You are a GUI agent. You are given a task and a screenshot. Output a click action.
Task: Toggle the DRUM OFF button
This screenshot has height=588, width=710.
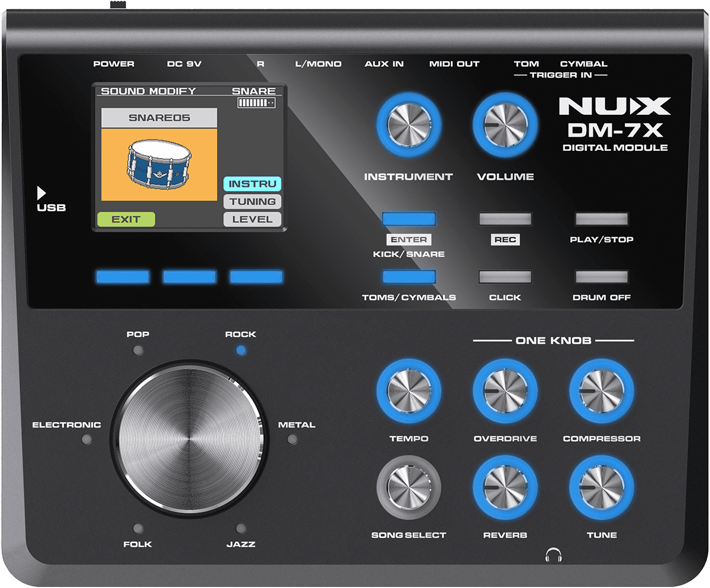click(601, 277)
